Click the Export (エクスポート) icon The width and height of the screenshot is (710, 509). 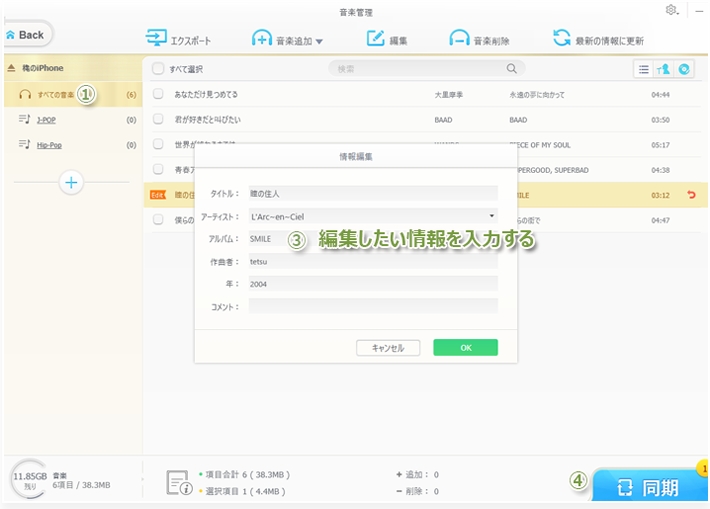pyautogui.click(x=157, y=40)
